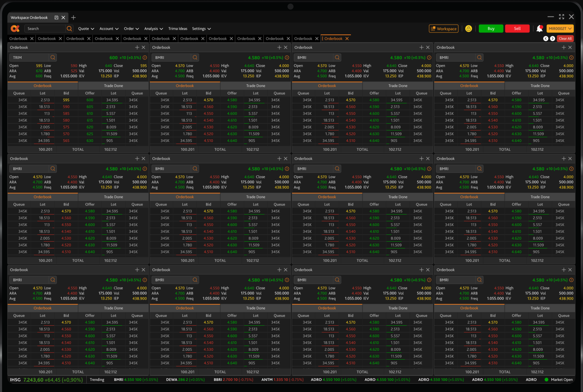Open the Trima Ideas menu
The image size is (583, 392).
tap(178, 29)
